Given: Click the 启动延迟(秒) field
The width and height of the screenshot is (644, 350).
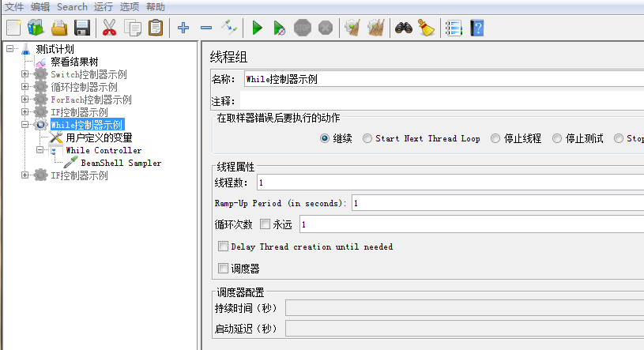Looking at the screenshot, I should tap(465, 328).
